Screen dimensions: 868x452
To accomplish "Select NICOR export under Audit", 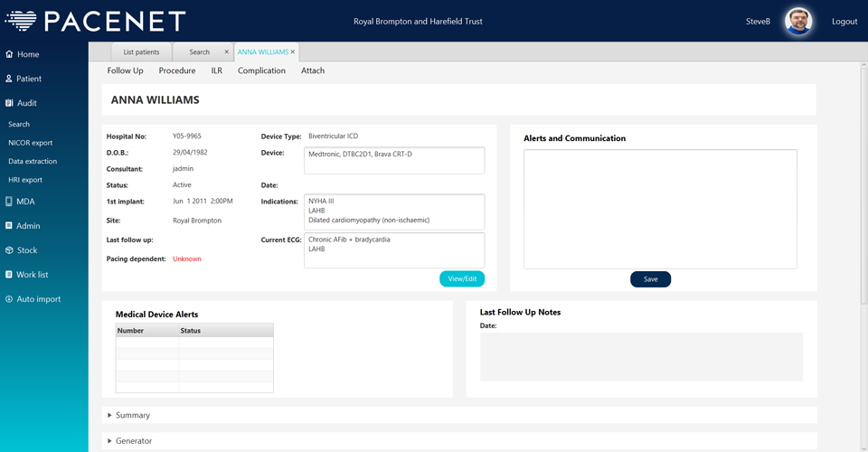I will pyautogui.click(x=31, y=143).
